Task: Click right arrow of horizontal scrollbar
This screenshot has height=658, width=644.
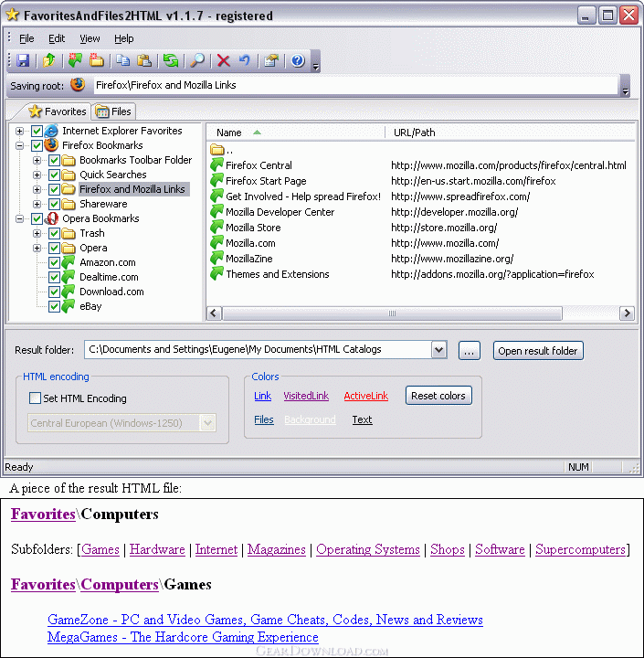Action: [x=627, y=313]
